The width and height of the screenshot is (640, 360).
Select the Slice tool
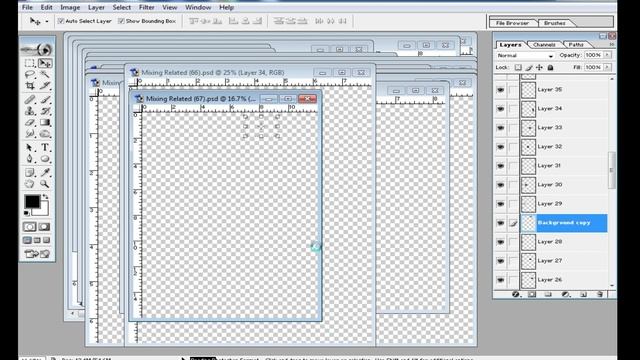tap(45, 86)
